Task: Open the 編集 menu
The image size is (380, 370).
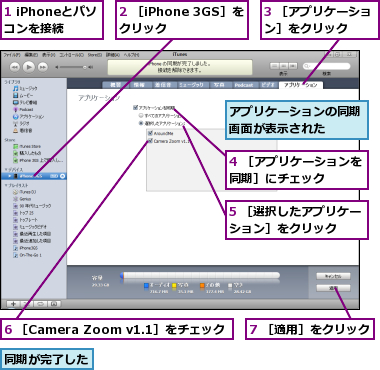Action: click(31, 55)
